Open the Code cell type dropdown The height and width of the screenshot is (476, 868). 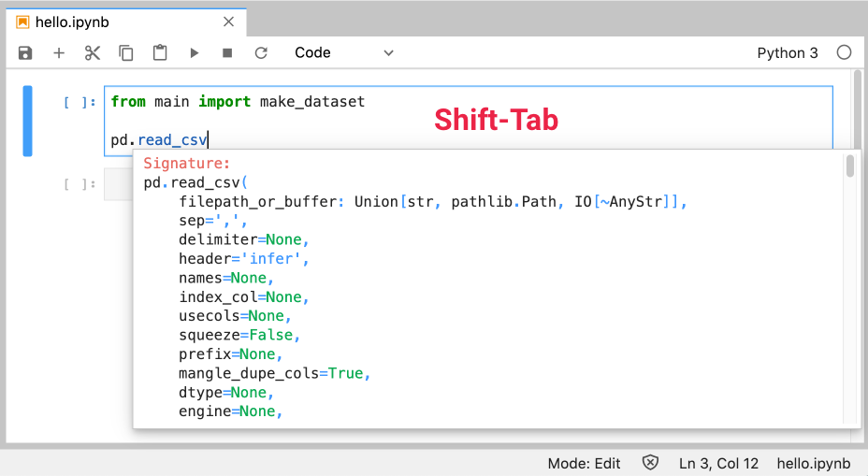coord(343,53)
